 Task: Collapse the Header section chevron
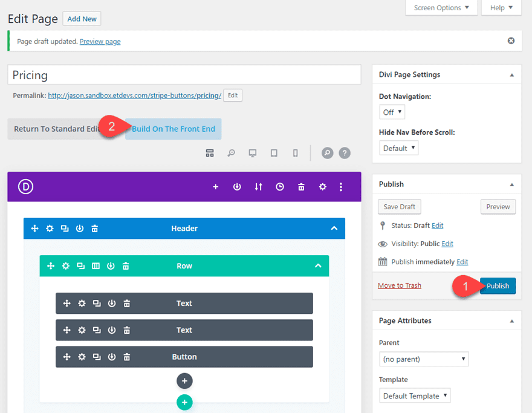tap(334, 228)
